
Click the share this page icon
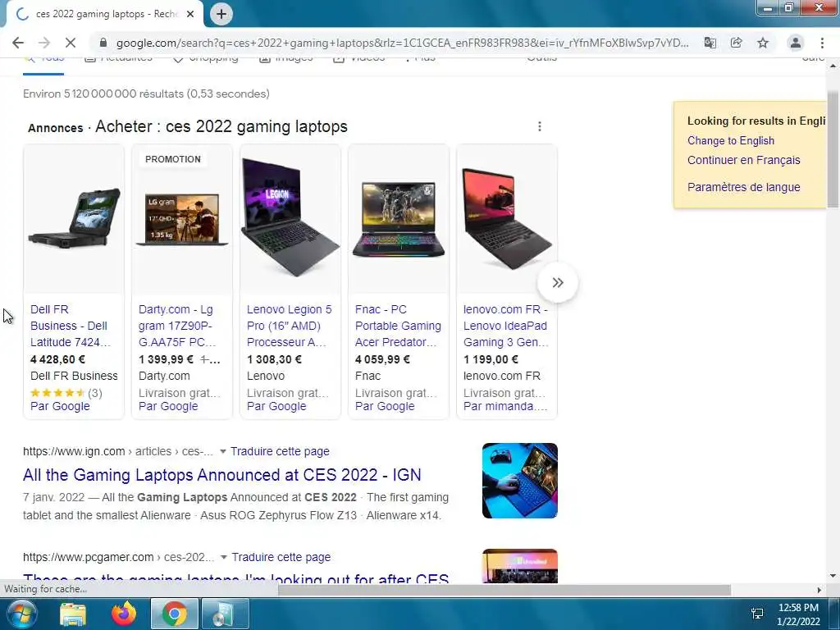(x=736, y=43)
